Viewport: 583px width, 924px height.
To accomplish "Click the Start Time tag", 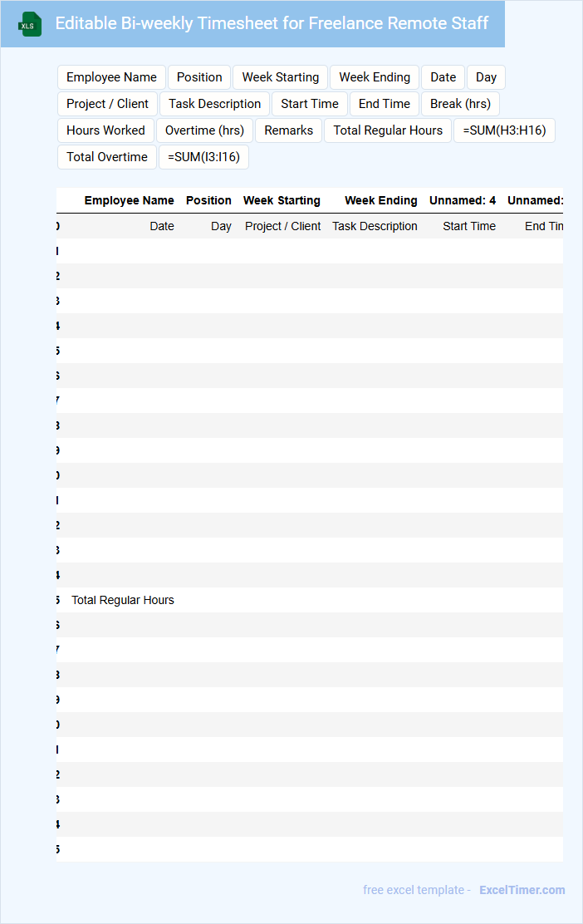I will click(309, 104).
